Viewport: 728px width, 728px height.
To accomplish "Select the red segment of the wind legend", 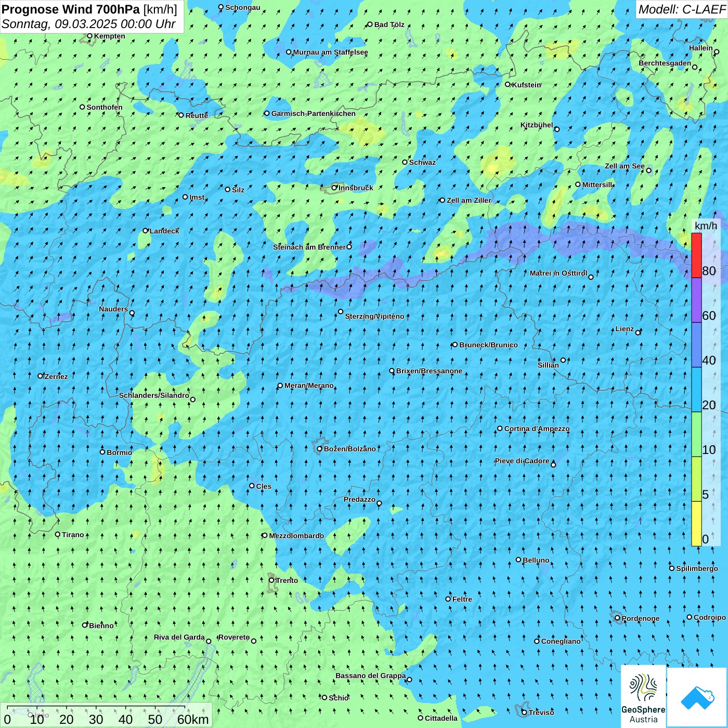I will 697,255.
